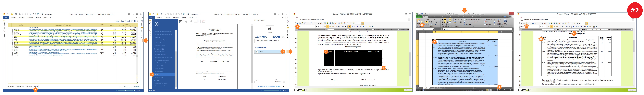
Task: Click the printer icon in the leftmost PriMus window's toolbar
Action: 20,14
